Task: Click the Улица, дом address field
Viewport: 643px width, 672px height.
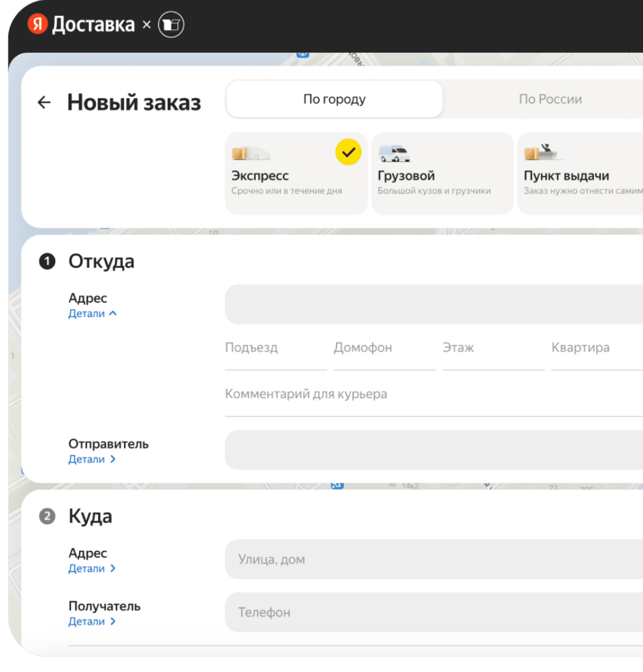Action: coord(434,559)
